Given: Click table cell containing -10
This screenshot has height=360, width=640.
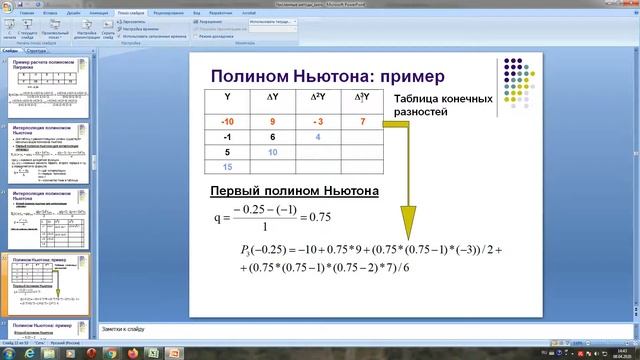Looking at the screenshot, I should (x=227, y=122).
